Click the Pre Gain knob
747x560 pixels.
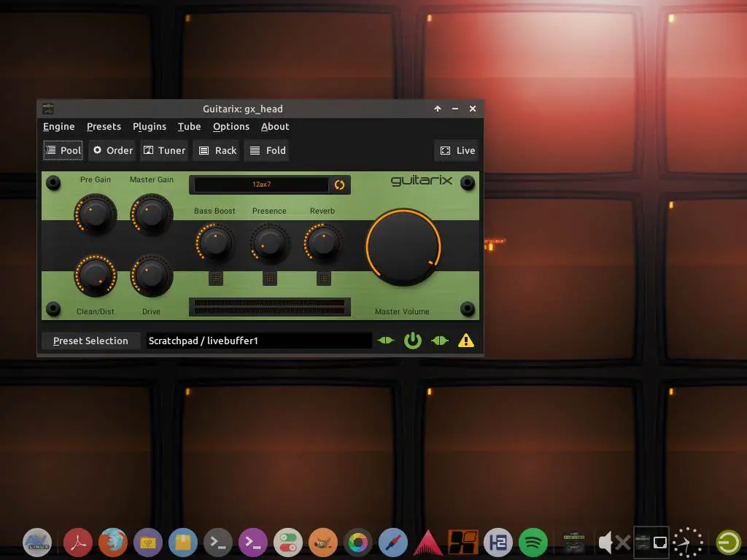96,214
